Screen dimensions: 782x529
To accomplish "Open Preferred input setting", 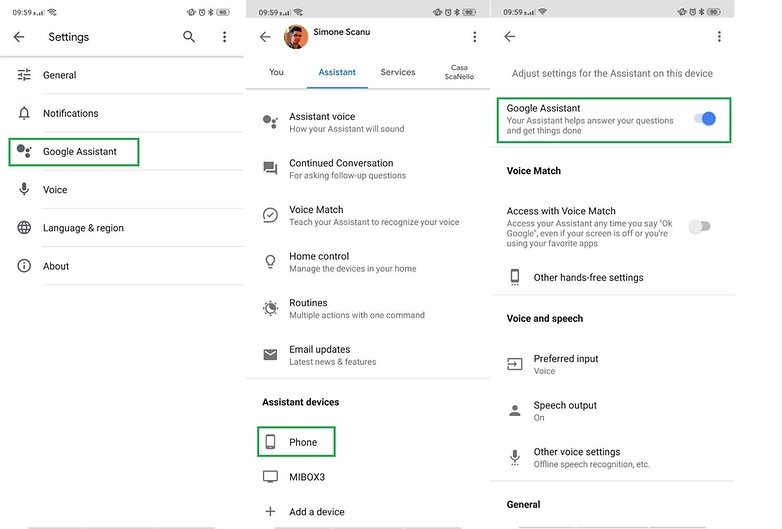I will click(612, 364).
